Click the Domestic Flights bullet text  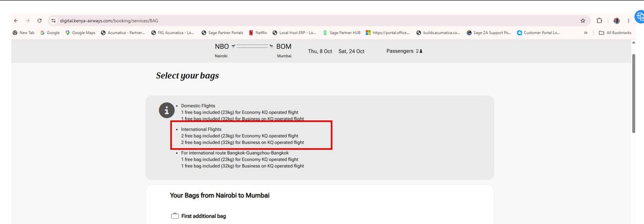click(x=198, y=106)
